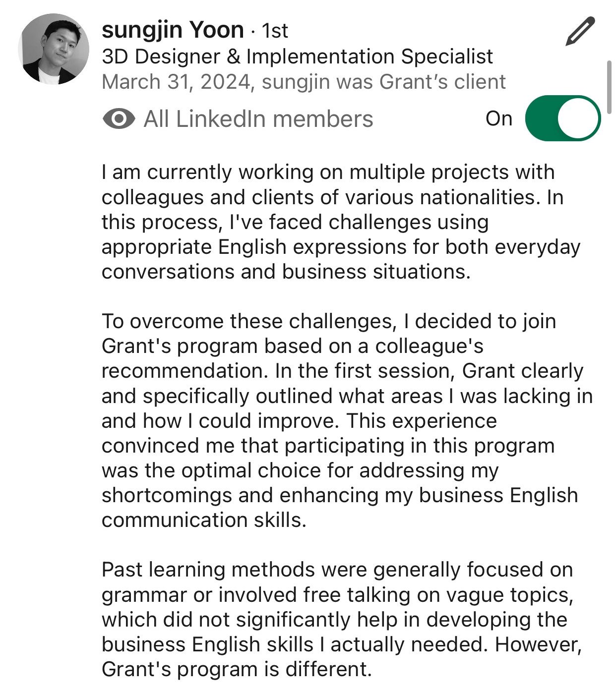This screenshot has width=616, height=694.
Task: Click the eye visibility icon
Action: coord(119,119)
